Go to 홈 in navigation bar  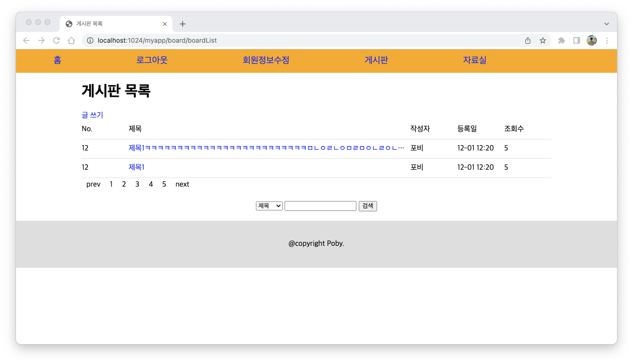57,60
